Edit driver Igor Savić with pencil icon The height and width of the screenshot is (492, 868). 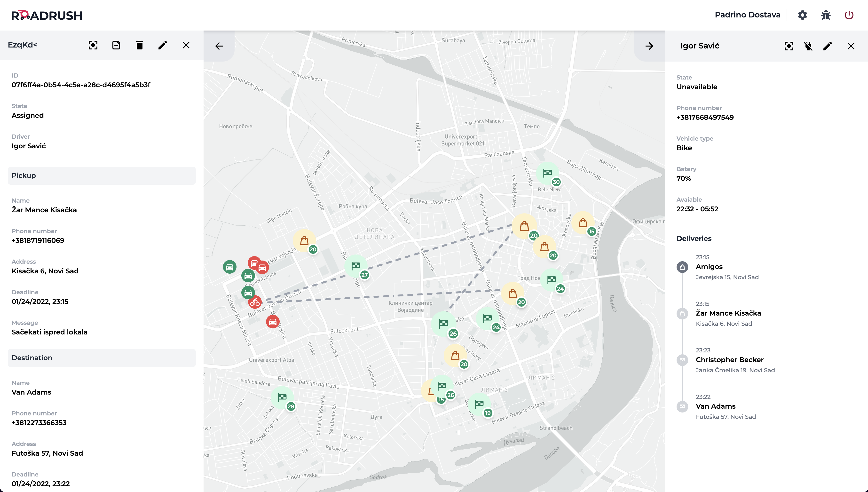828,46
